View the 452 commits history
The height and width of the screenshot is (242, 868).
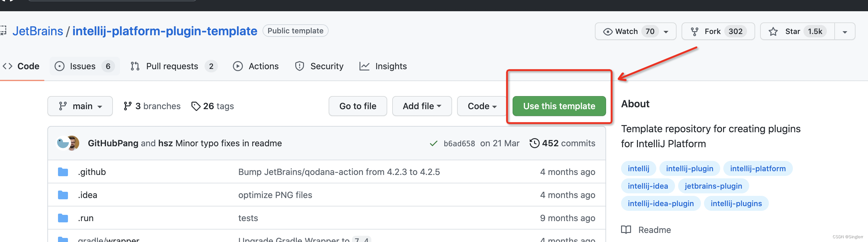tap(562, 143)
